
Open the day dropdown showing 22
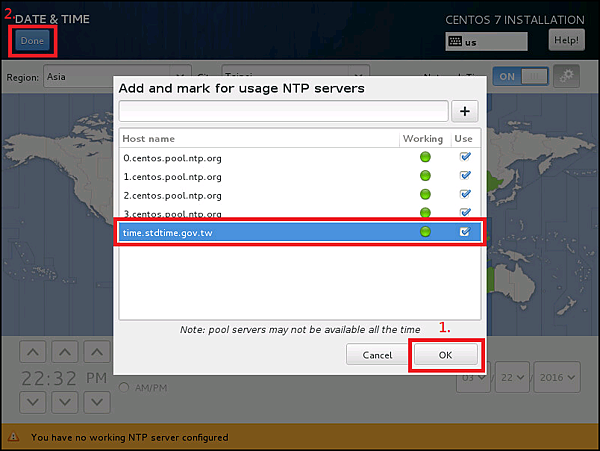(x=512, y=377)
